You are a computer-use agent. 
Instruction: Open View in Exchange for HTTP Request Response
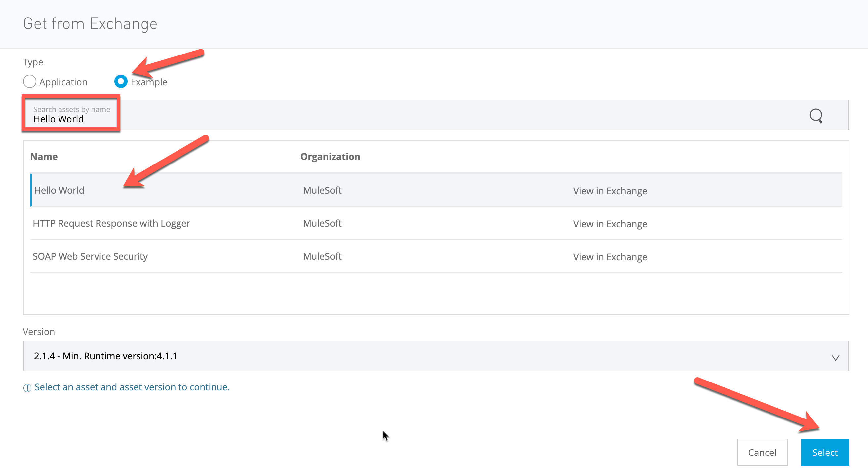pyautogui.click(x=610, y=224)
